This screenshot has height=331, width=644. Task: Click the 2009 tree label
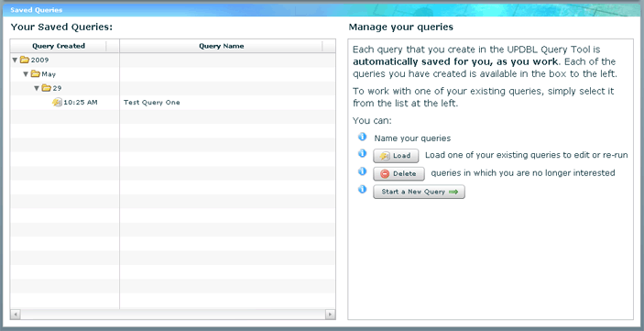[39, 60]
